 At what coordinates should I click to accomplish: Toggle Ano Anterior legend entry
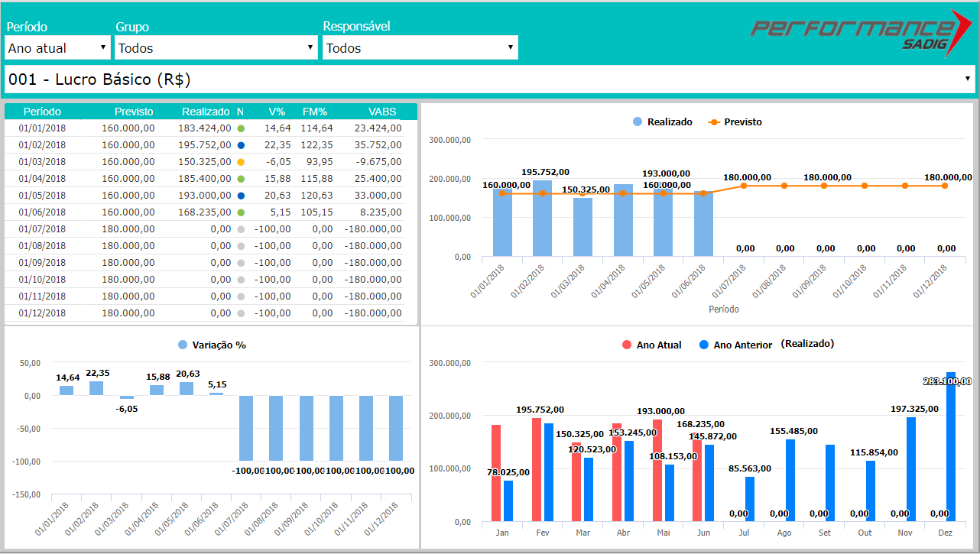tap(735, 345)
